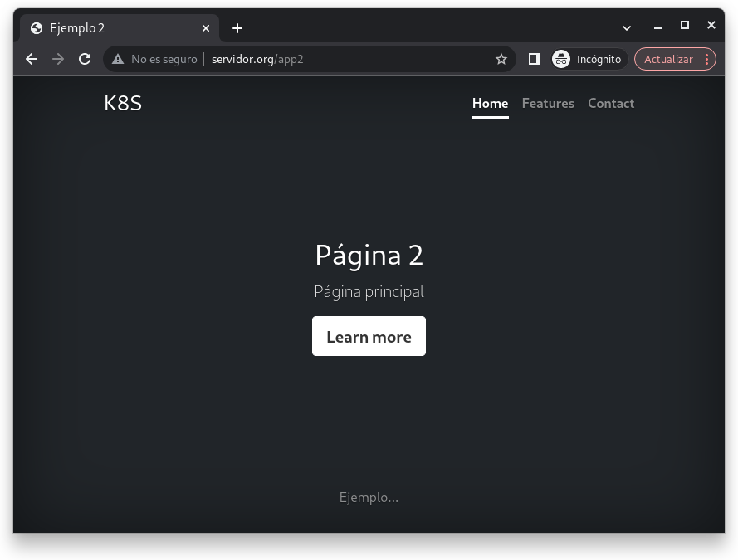Viewport: 738px width, 560px height.
Task: Click the browser back arrow
Action: pyautogui.click(x=32, y=59)
